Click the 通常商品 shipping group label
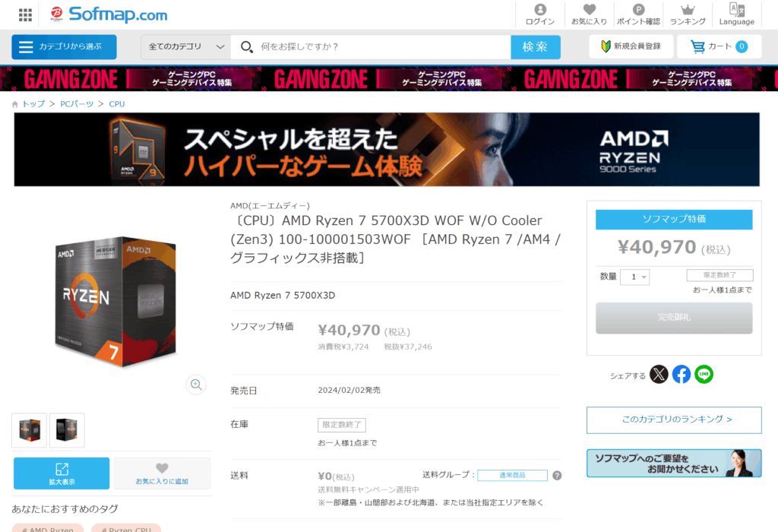 click(512, 476)
